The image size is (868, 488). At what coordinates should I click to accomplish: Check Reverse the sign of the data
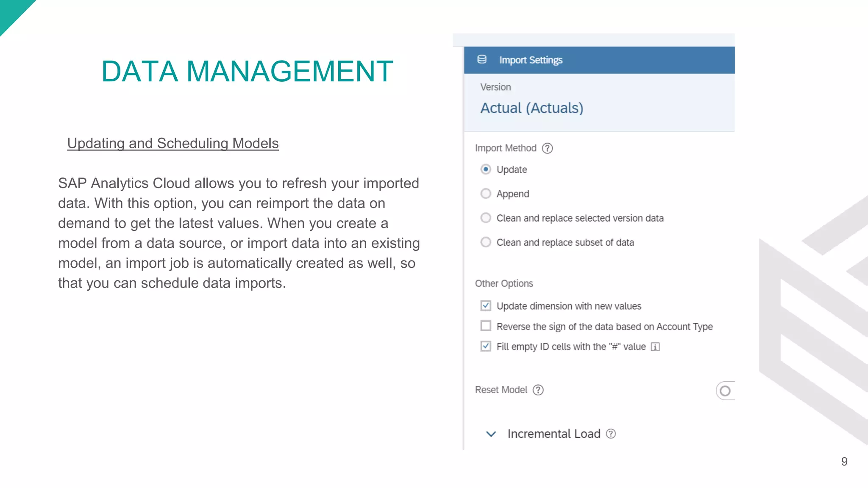486,326
